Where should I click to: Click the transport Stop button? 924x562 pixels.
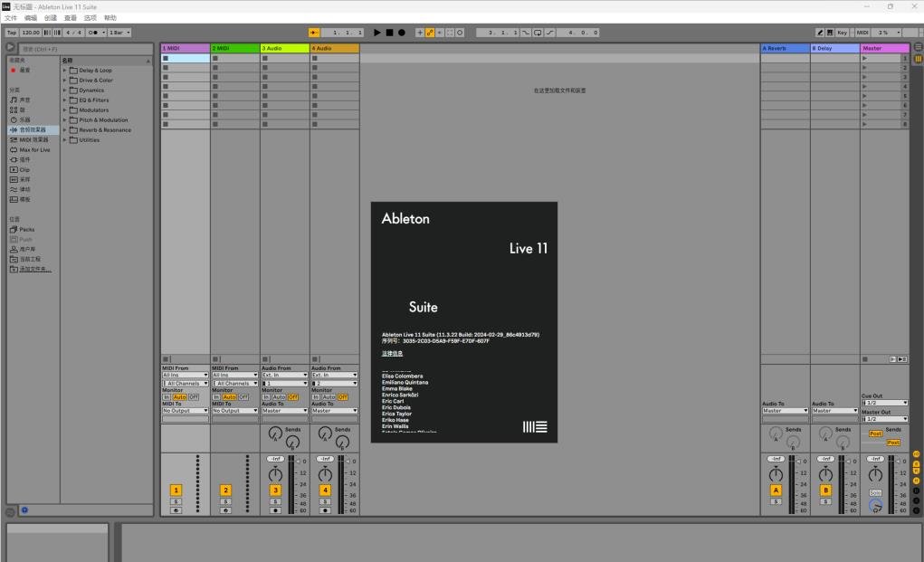(x=389, y=33)
